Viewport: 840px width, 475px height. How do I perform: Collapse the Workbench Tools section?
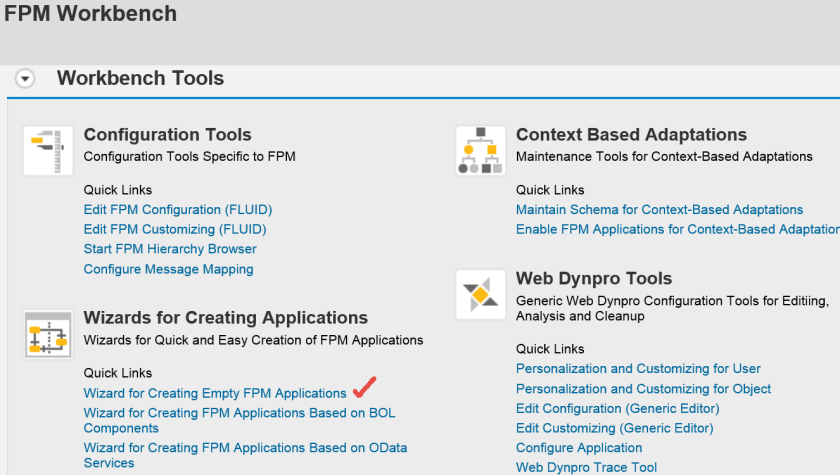pos(25,79)
